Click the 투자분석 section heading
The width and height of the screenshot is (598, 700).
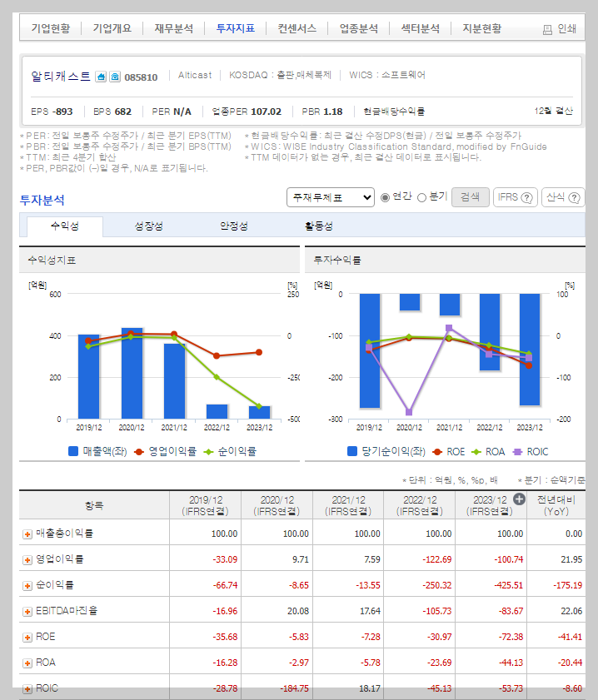pos(42,200)
